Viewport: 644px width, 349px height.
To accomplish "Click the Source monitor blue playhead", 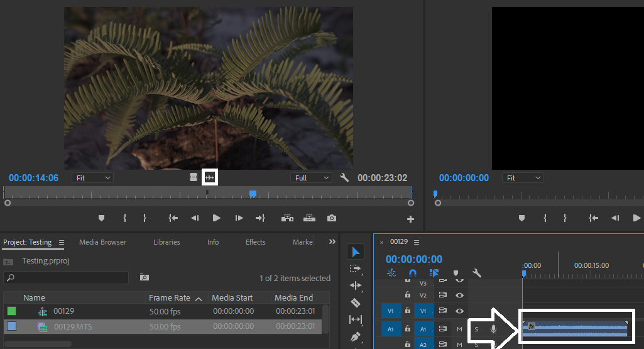I will coord(253,193).
